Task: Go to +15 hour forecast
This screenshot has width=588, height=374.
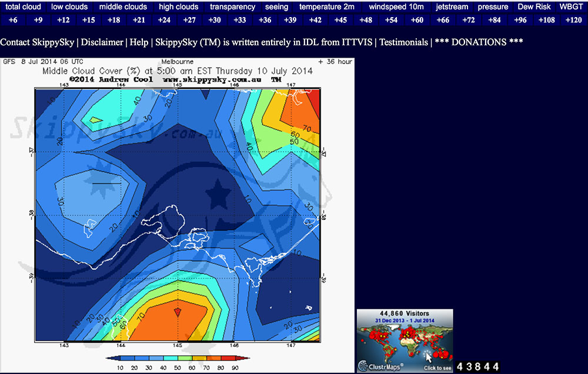Action: (89, 20)
